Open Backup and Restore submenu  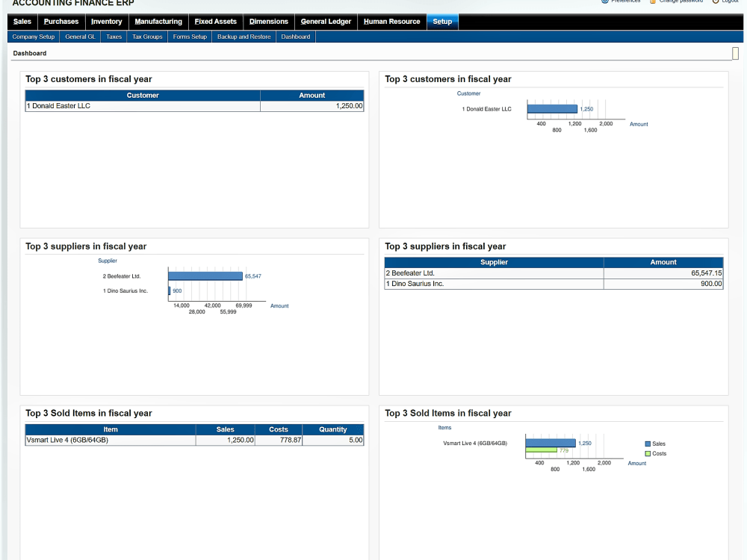[244, 37]
